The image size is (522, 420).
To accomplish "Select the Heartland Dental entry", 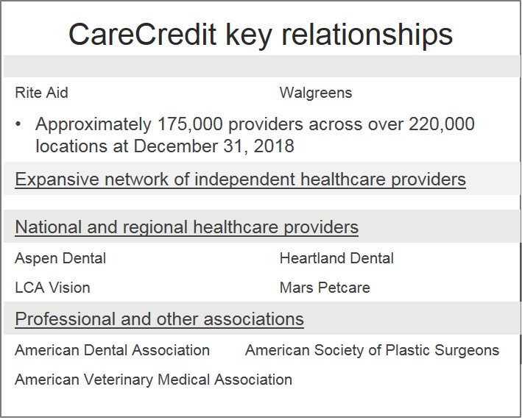I will click(x=336, y=259).
